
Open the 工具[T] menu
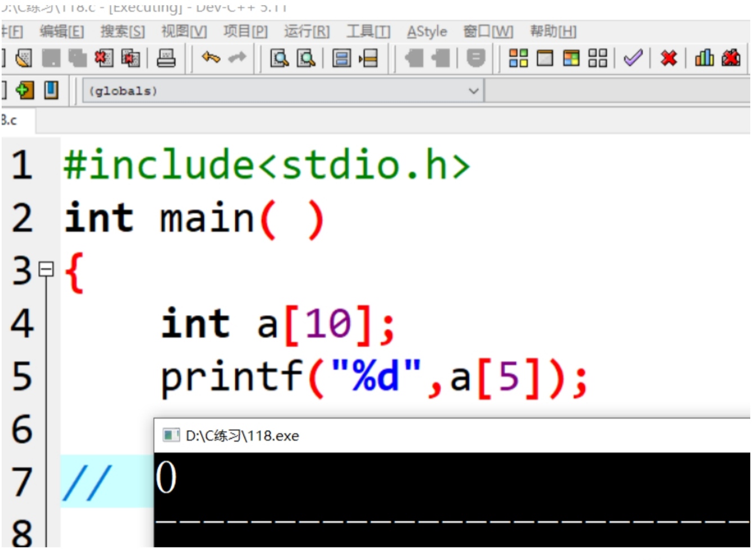(368, 32)
